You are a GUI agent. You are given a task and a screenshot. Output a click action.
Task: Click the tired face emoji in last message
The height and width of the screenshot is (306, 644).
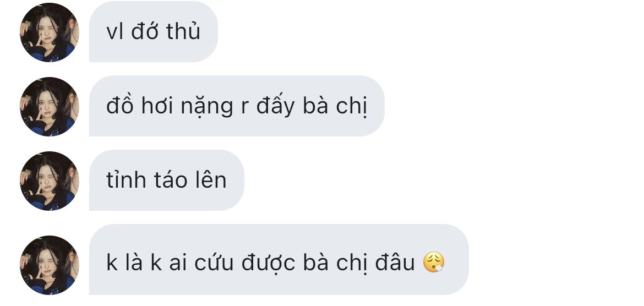[434, 263]
